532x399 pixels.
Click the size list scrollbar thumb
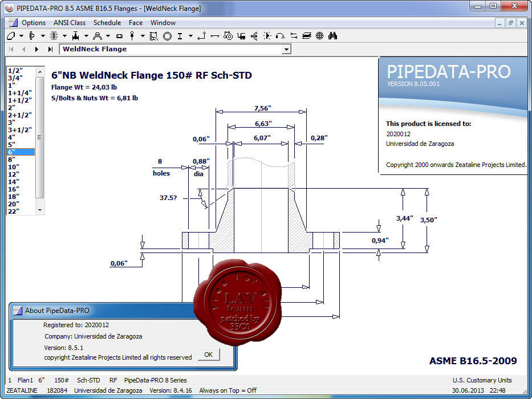(40, 137)
